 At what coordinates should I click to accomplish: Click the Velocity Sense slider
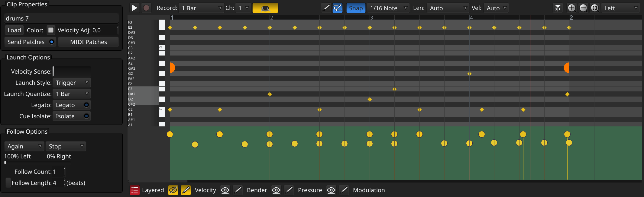click(72, 71)
